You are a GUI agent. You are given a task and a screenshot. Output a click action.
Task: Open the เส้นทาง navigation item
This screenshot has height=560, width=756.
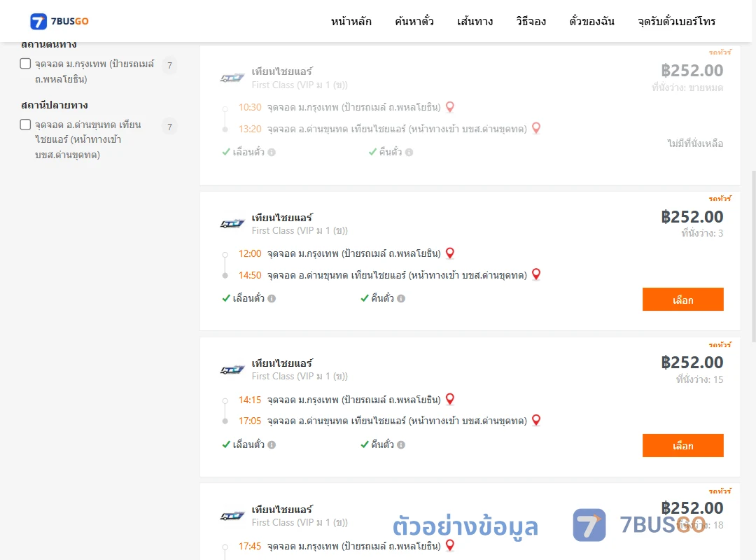click(475, 21)
